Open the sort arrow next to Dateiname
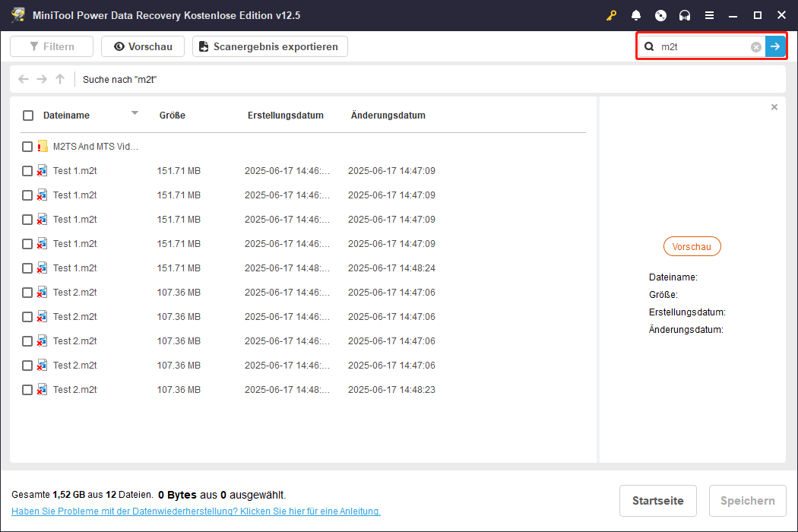798x532 pixels. point(135,113)
